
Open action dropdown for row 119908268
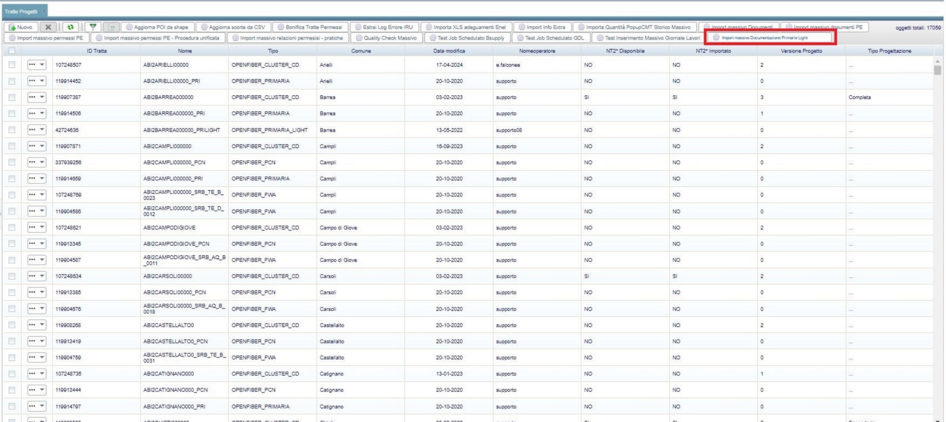[37, 325]
